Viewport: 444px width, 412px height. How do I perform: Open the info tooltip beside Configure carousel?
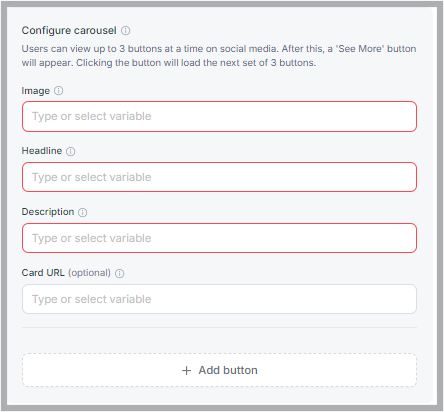click(x=125, y=31)
